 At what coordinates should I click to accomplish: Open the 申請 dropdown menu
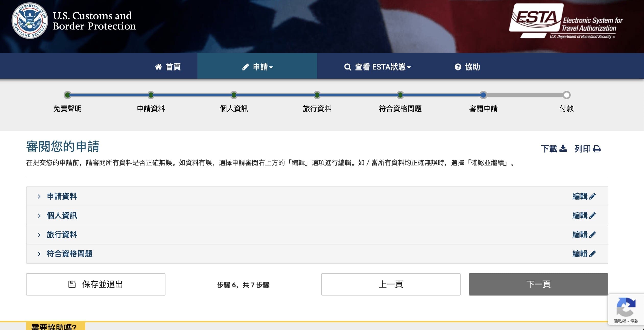257,67
